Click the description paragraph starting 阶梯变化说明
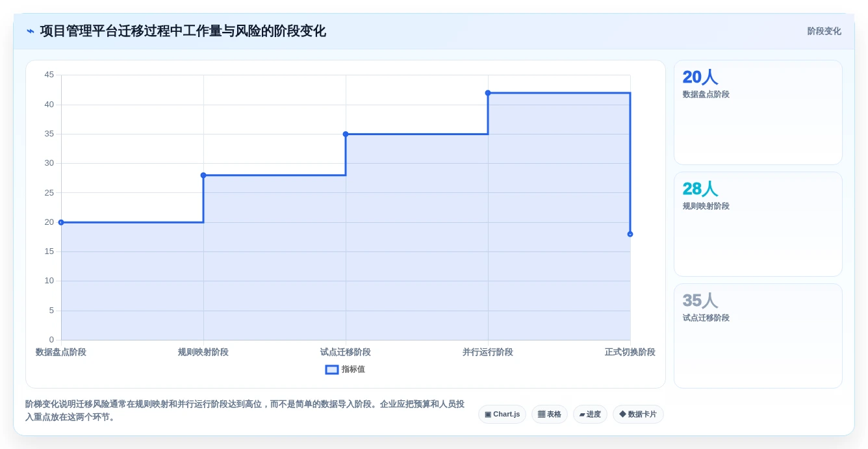This screenshot has width=868, height=449. pos(246,411)
